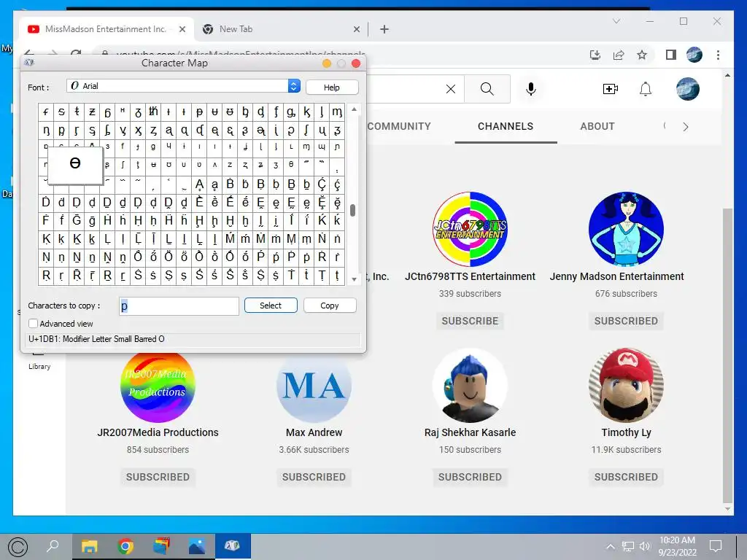Click the Character Map taskbar icon
This screenshot has height=560, width=747.
233,545
